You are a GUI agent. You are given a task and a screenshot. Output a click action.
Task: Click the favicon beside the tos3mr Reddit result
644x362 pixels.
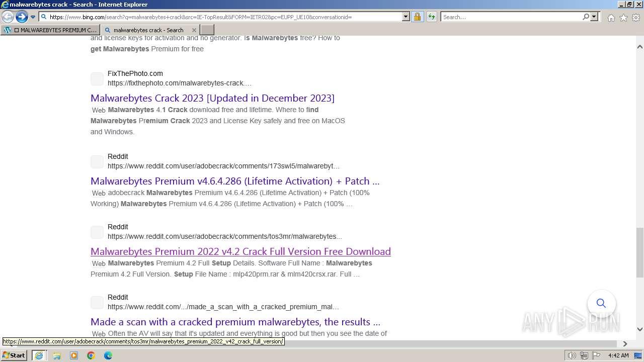pos(97,232)
